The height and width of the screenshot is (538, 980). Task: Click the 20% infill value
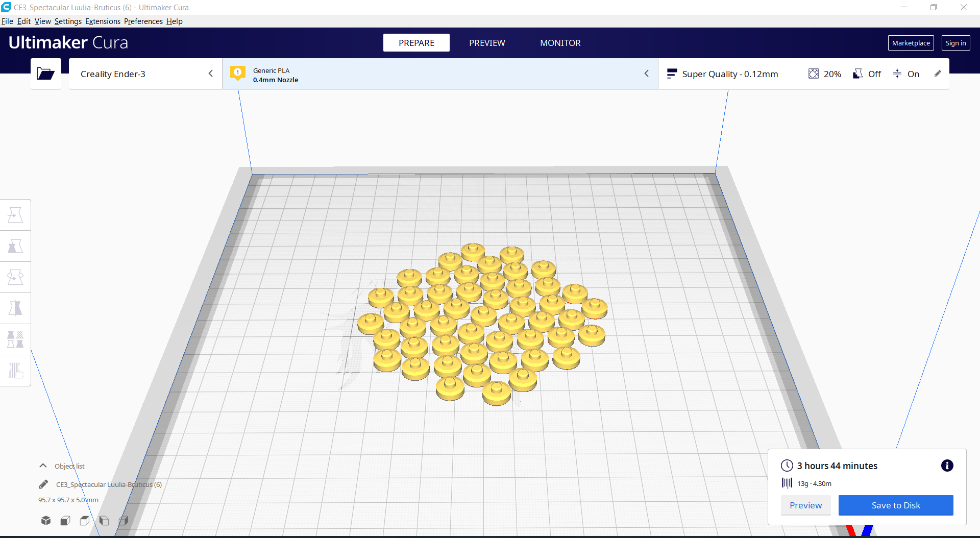click(x=832, y=74)
